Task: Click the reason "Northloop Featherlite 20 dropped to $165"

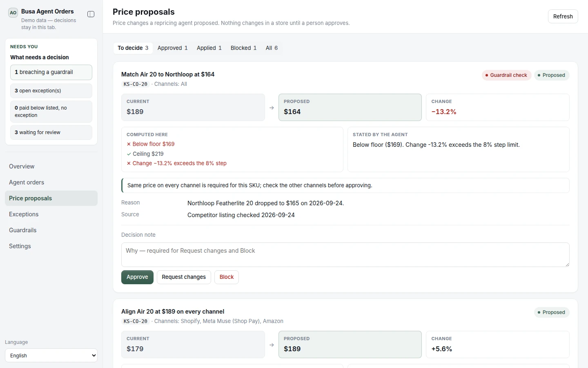Action: (265, 203)
